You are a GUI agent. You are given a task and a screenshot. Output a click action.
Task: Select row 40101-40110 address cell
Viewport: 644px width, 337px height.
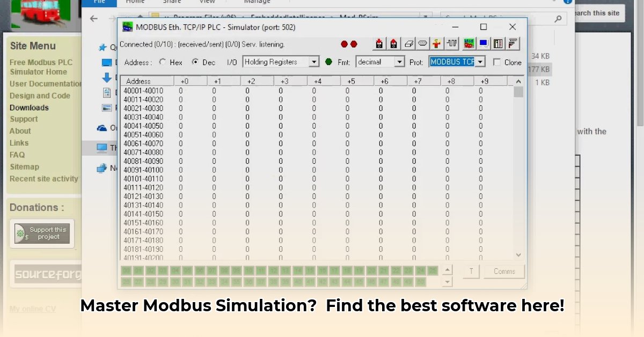(143, 179)
